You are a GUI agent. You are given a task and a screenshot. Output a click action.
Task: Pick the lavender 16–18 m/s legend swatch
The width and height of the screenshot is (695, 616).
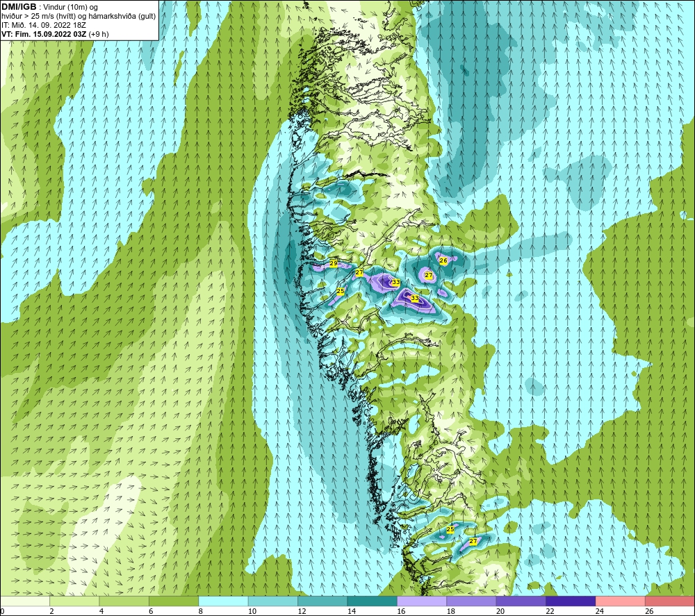point(422,601)
